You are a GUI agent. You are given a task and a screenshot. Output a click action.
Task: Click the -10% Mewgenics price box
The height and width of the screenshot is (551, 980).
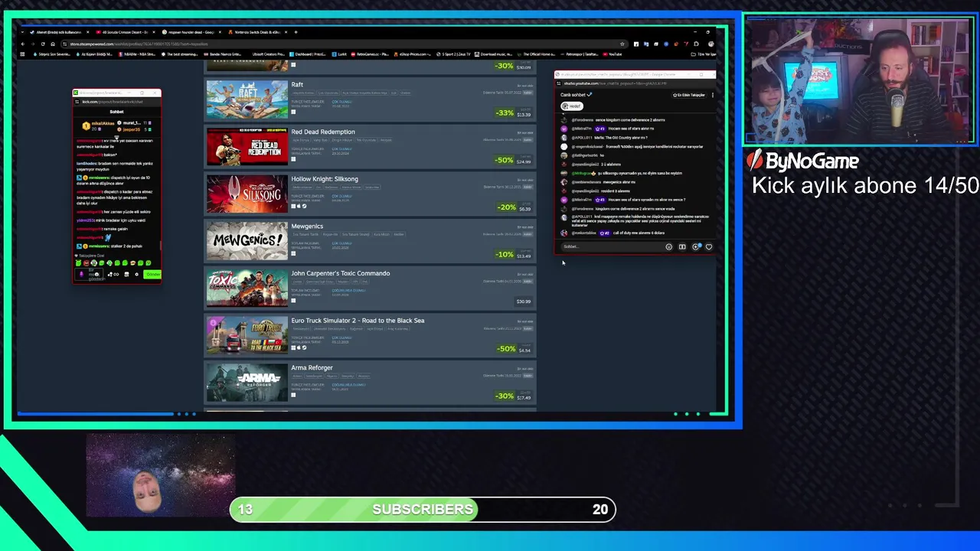[x=513, y=255]
